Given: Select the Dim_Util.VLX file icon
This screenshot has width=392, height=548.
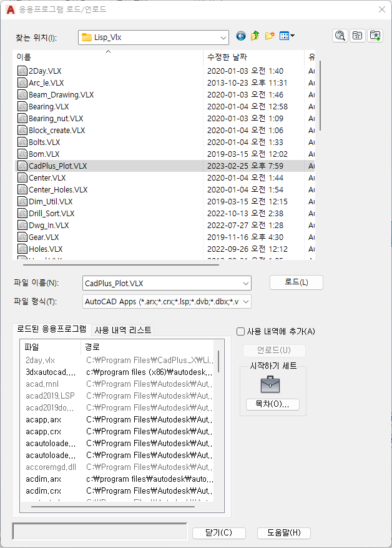Looking at the screenshot, I should point(22,201).
